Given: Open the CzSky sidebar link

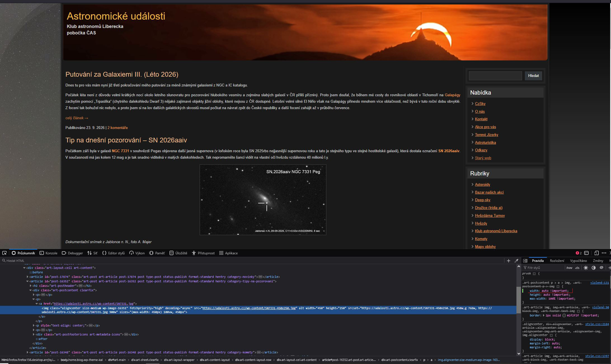Looking at the screenshot, I should pyautogui.click(x=480, y=104).
